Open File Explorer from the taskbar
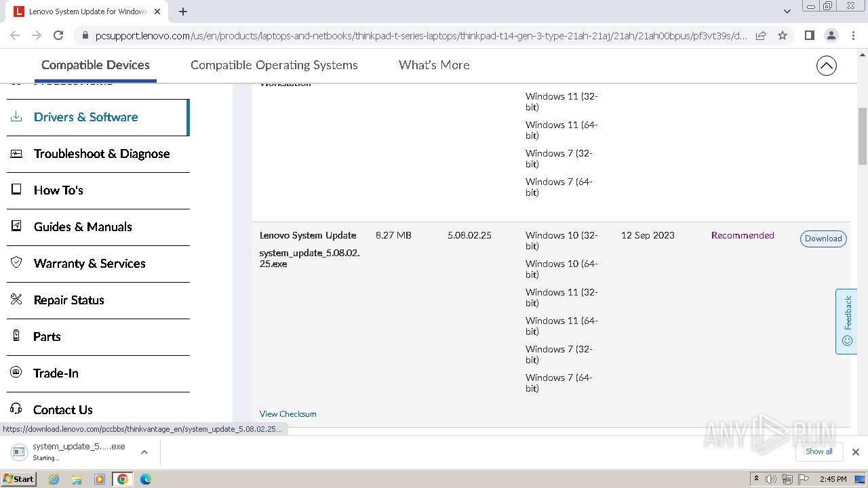 77,479
